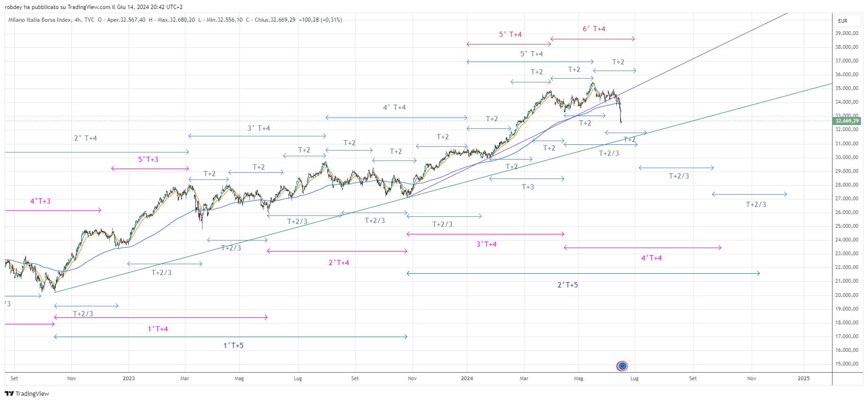This screenshot has width=868, height=402.
Task: Click the 20.000,00 price axis label
Action: pyautogui.click(x=847, y=295)
